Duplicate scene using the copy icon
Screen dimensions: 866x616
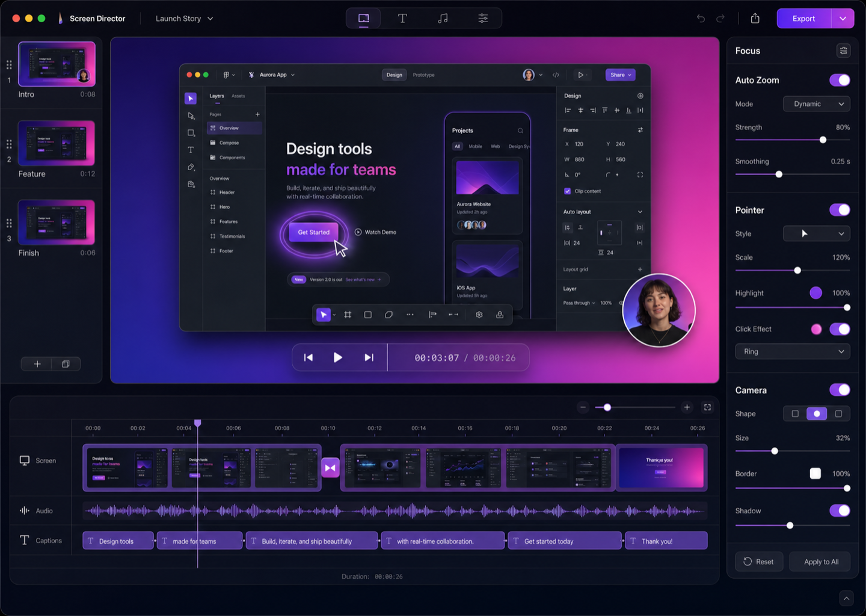pyautogui.click(x=66, y=364)
